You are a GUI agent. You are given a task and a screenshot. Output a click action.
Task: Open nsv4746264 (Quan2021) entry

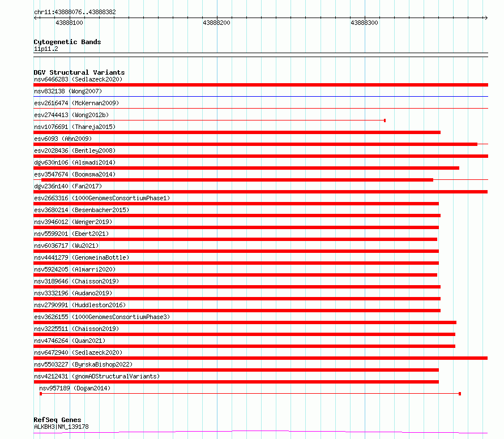click(x=70, y=341)
